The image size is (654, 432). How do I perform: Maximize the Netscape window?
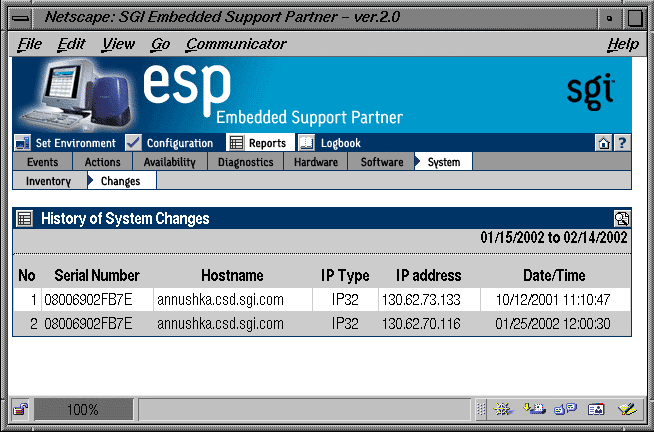click(635, 18)
